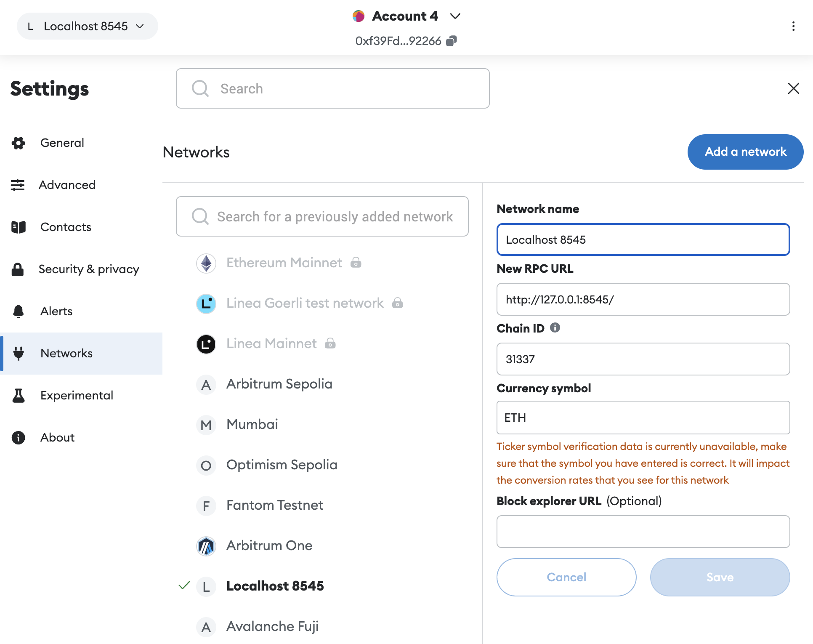Edit the New RPC URL field
Image resolution: width=813 pixels, height=644 pixels.
click(x=643, y=299)
